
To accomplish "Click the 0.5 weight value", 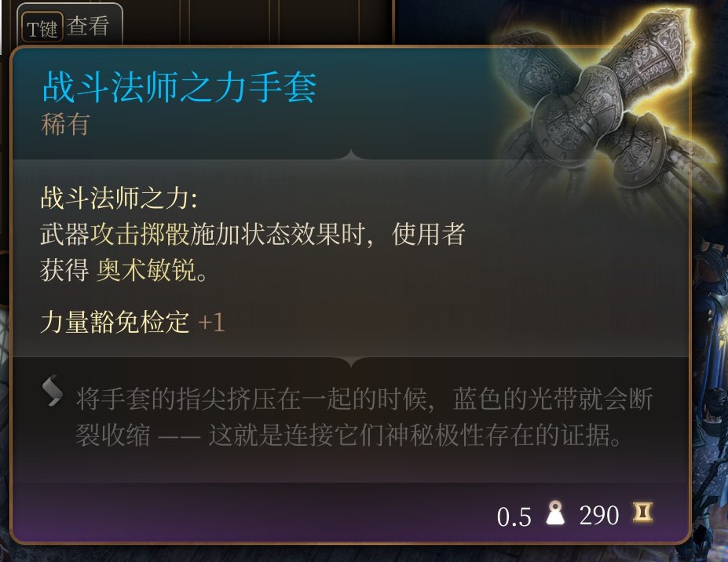I will point(514,516).
